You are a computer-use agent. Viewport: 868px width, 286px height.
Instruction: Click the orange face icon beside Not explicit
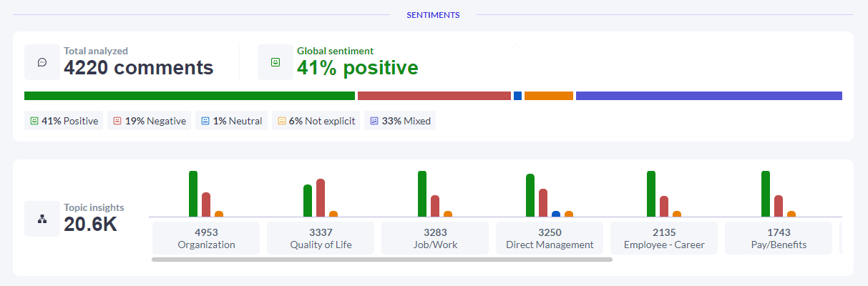tap(281, 121)
